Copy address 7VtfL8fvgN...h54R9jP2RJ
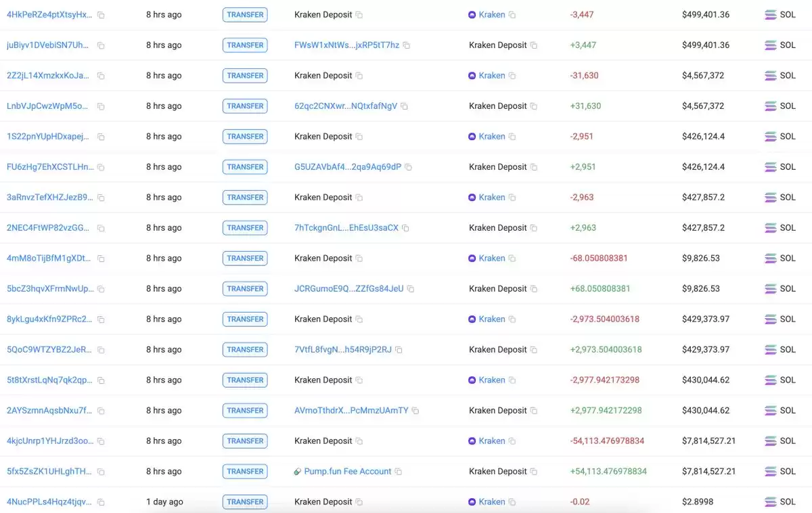The image size is (812, 513). 399,350
